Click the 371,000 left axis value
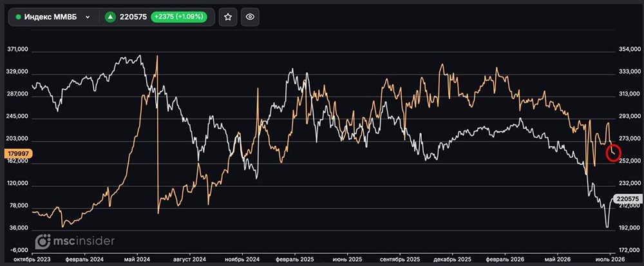Viewport: 644px width, 266px height. (17, 49)
